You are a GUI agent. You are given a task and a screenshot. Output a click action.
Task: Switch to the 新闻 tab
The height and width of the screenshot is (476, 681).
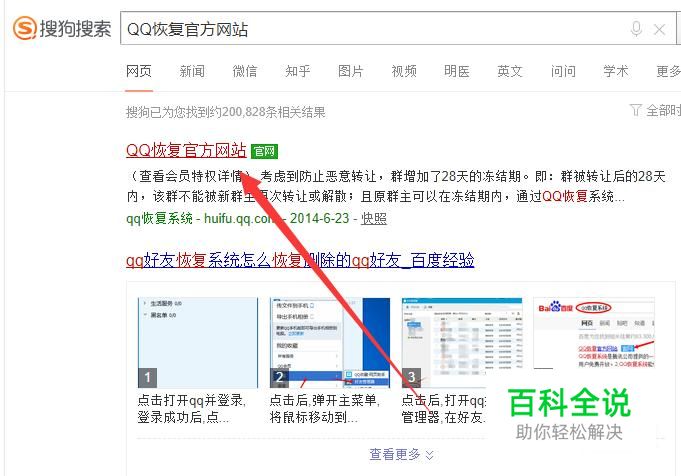coord(192,71)
